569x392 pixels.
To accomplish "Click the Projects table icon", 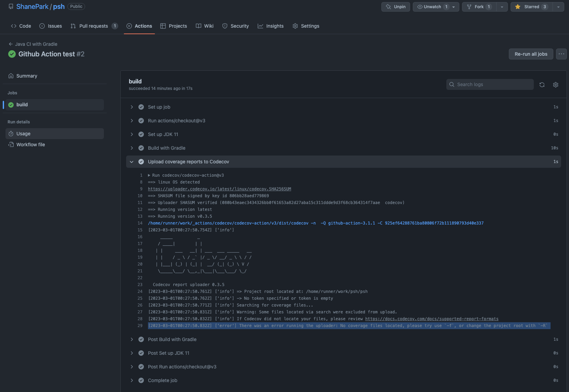I will coord(163,26).
